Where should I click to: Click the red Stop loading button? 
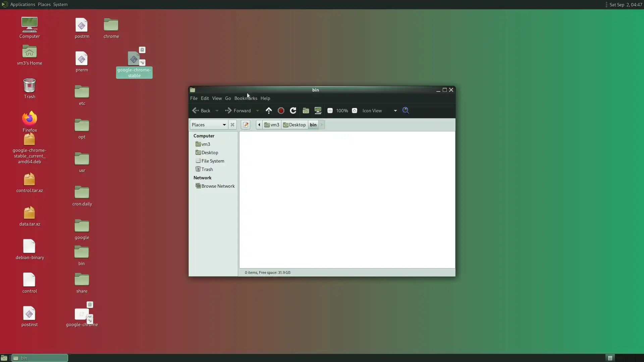click(281, 111)
